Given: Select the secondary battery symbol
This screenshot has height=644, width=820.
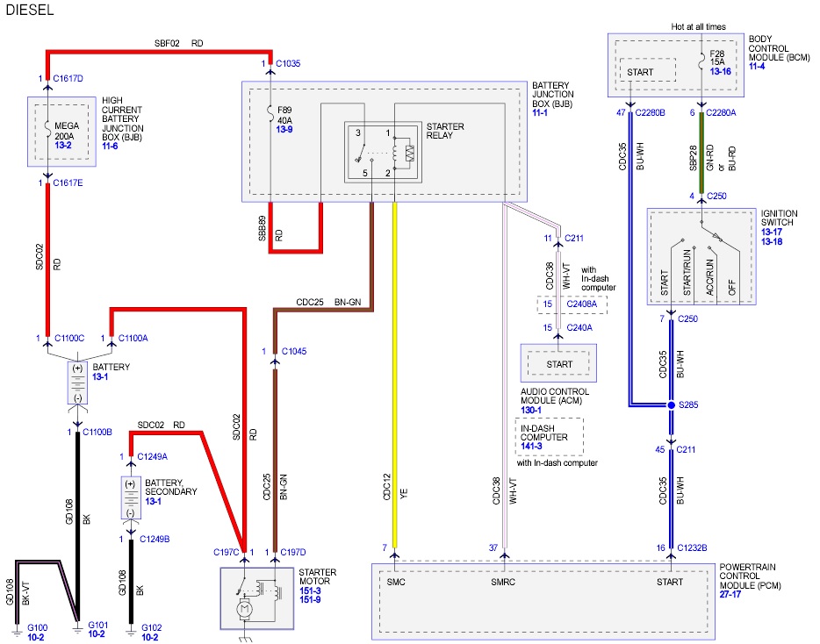Looking at the screenshot, I should click(131, 497).
